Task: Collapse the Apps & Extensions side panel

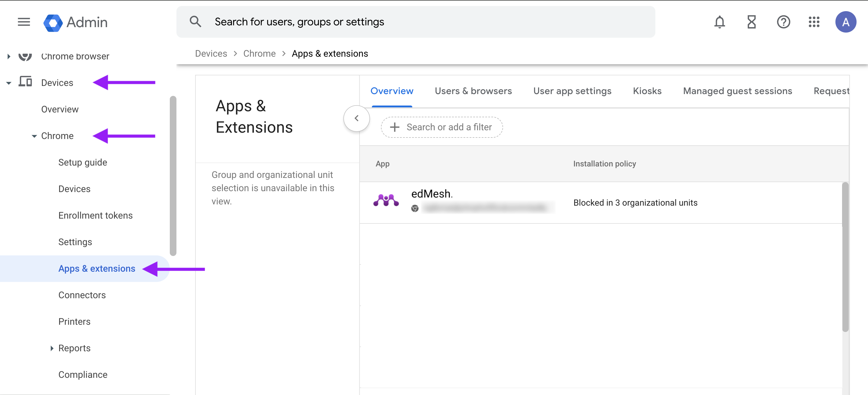Action: tap(356, 118)
